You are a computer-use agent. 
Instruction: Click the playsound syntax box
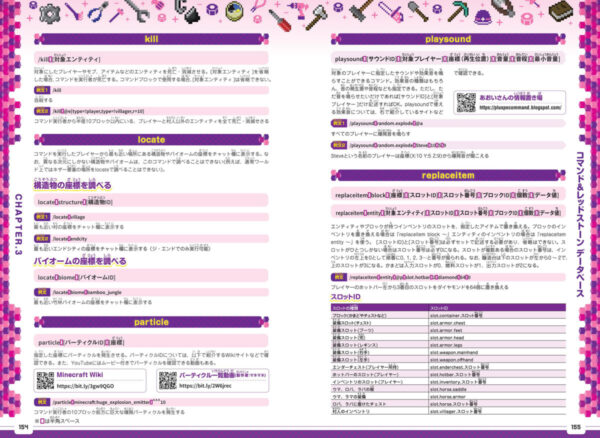click(448, 59)
